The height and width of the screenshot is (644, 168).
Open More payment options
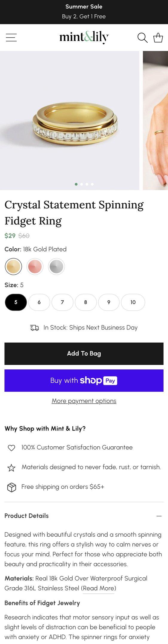(84, 401)
